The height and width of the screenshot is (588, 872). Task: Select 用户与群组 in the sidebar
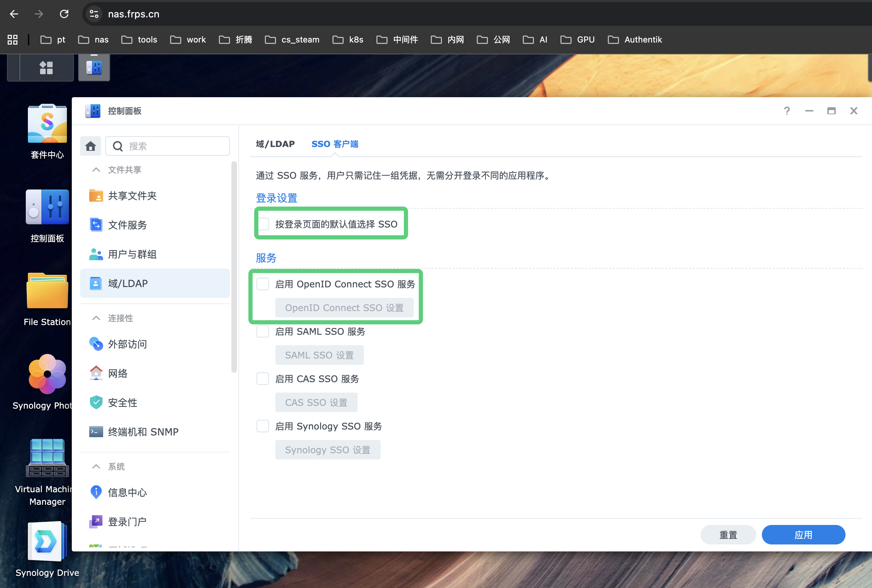point(132,254)
